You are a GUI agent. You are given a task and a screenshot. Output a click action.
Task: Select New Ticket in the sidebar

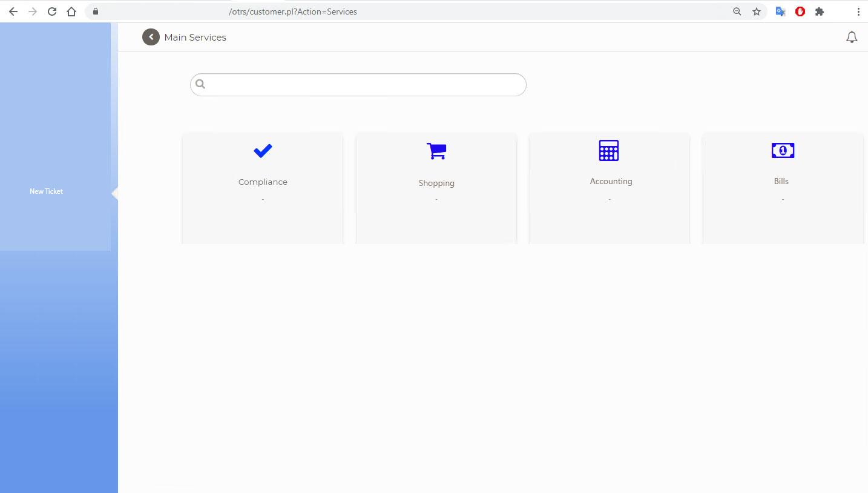click(x=47, y=191)
